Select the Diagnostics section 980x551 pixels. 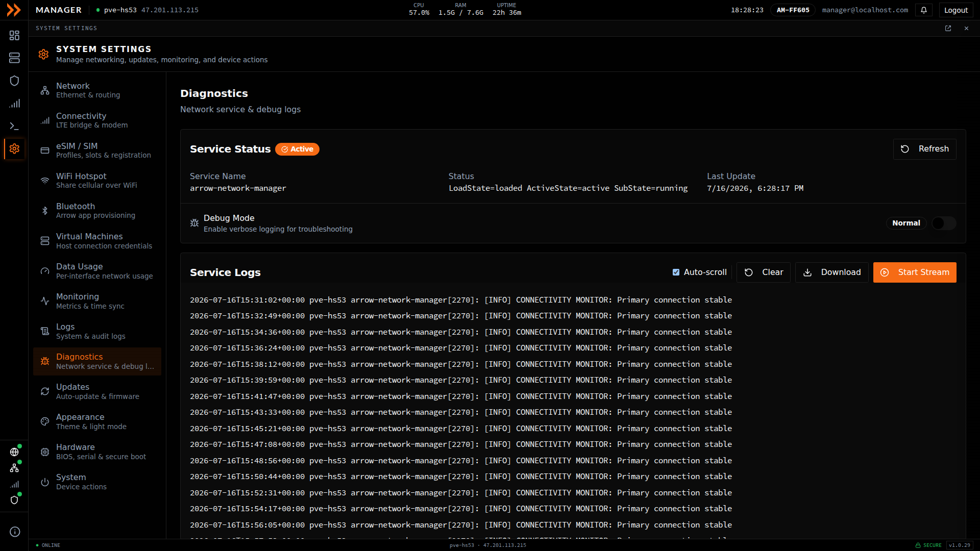click(x=97, y=361)
